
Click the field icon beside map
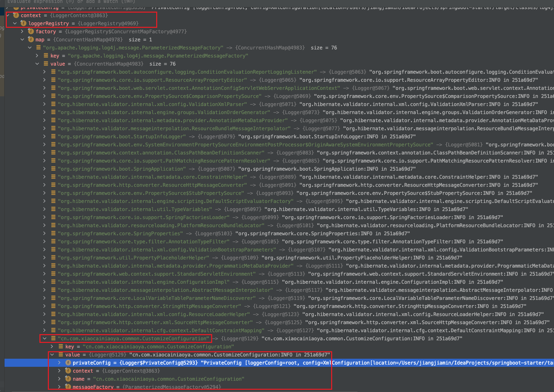coord(31,39)
